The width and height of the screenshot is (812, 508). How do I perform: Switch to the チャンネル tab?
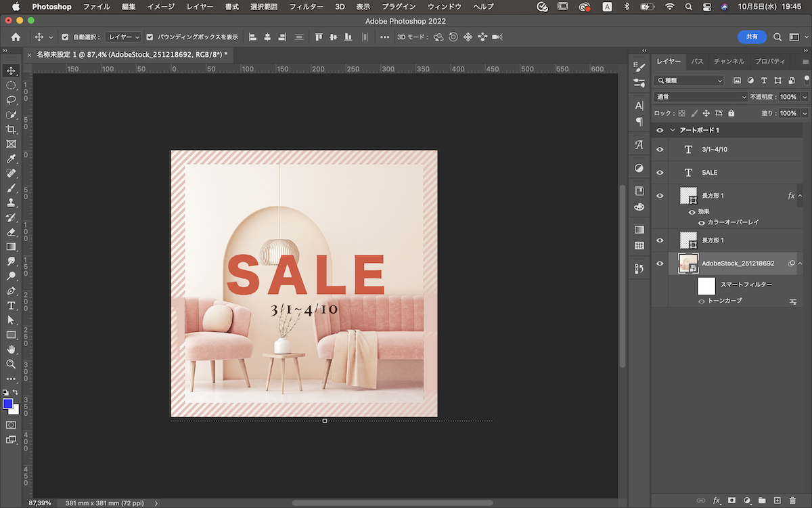[729, 62]
